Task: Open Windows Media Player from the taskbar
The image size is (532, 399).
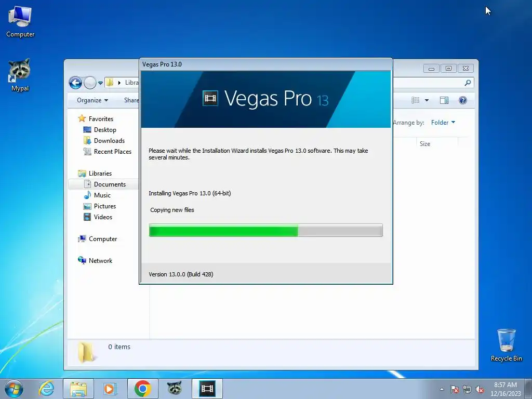Action: [x=110, y=389]
